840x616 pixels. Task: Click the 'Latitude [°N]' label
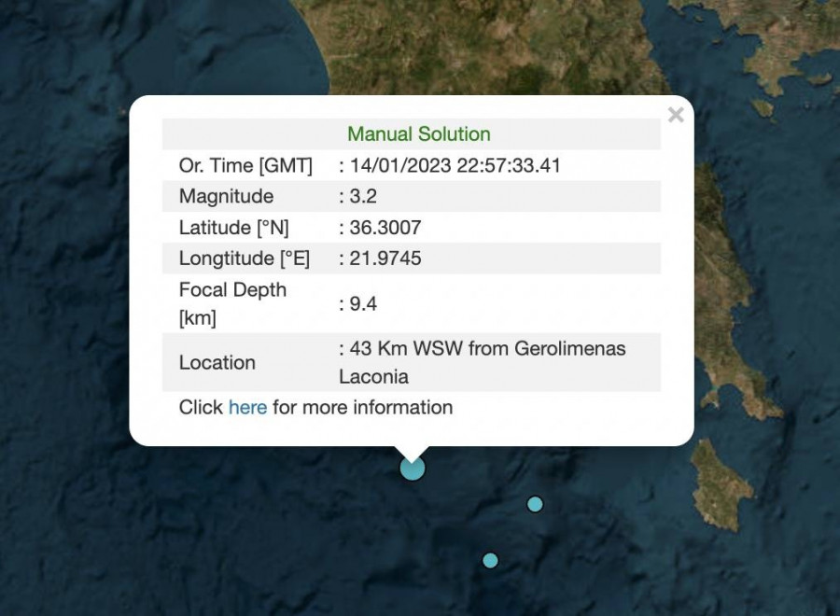click(x=233, y=228)
